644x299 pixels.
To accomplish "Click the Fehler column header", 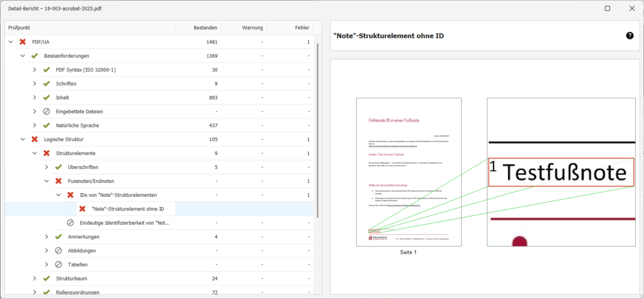I will pyautogui.click(x=302, y=27).
